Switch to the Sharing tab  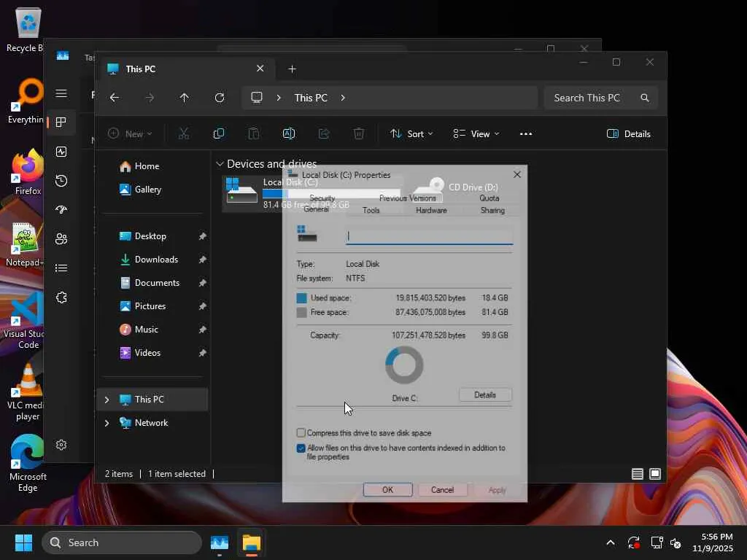click(492, 210)
